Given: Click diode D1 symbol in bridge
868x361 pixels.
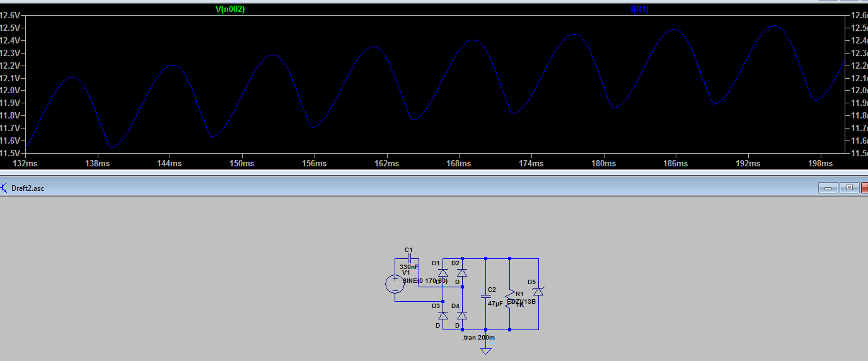Looking at the screenshot, I should (x=443, y=273).
